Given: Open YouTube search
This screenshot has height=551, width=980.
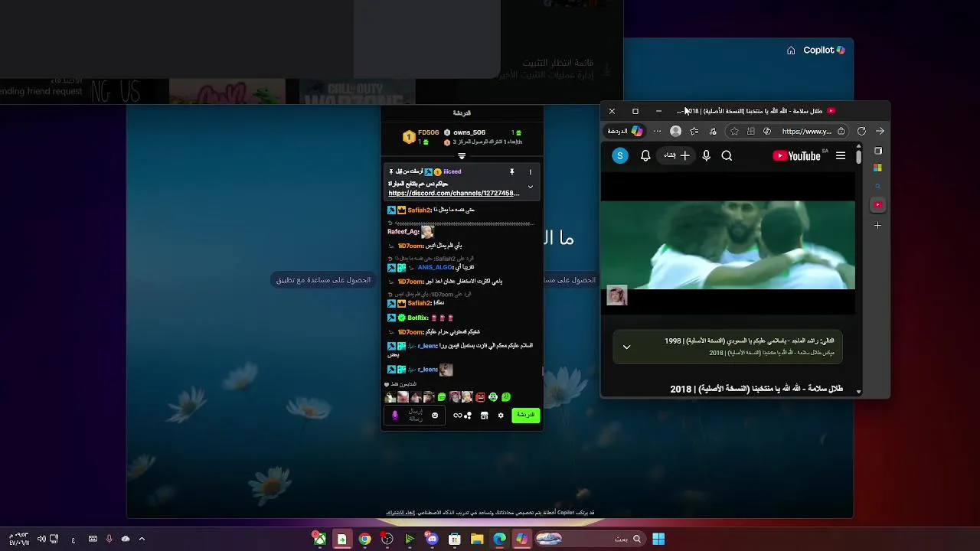Looking at the screenshot, I should pyautogui.click(x=727, y=156).
